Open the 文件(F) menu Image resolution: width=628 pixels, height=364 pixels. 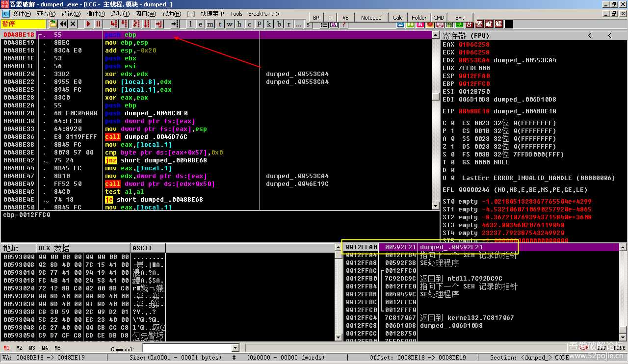pos(22,14)
